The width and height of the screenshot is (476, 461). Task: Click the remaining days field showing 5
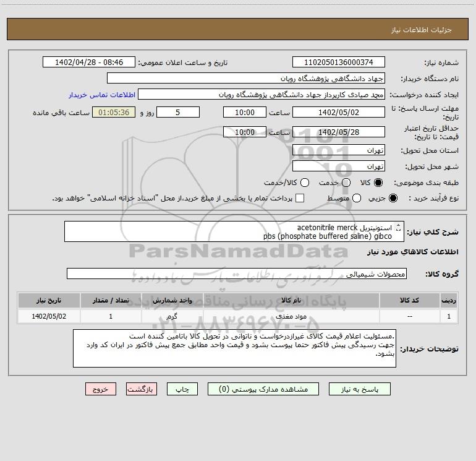178,112
